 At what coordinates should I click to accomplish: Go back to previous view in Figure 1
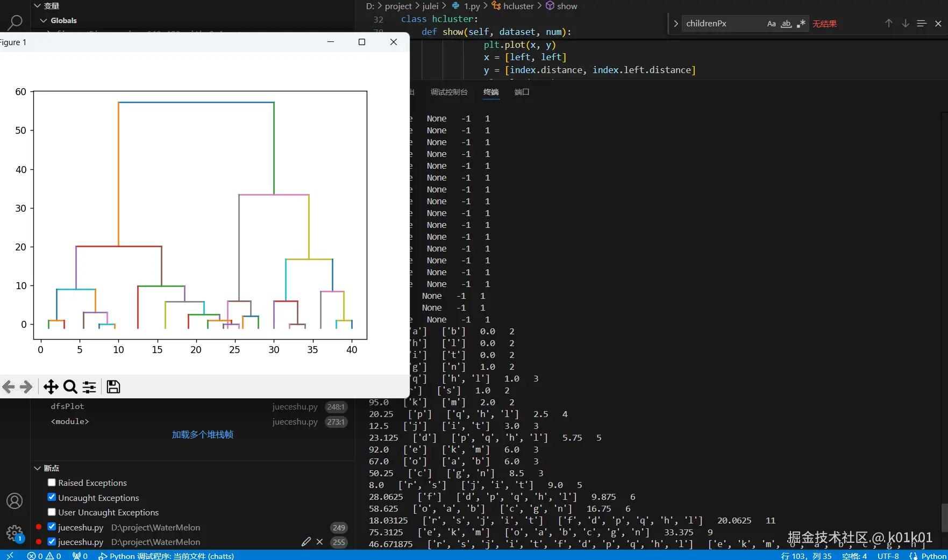tap(9, 387)
